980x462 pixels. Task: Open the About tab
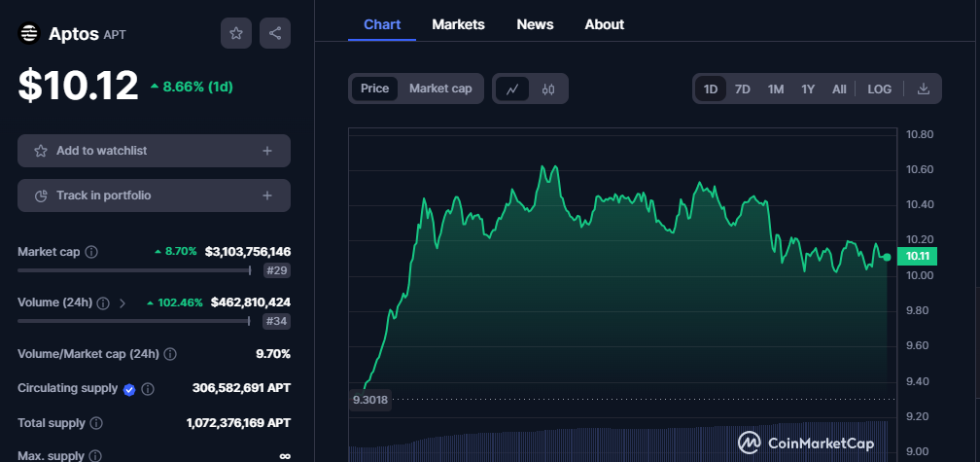tap(605, 24)
